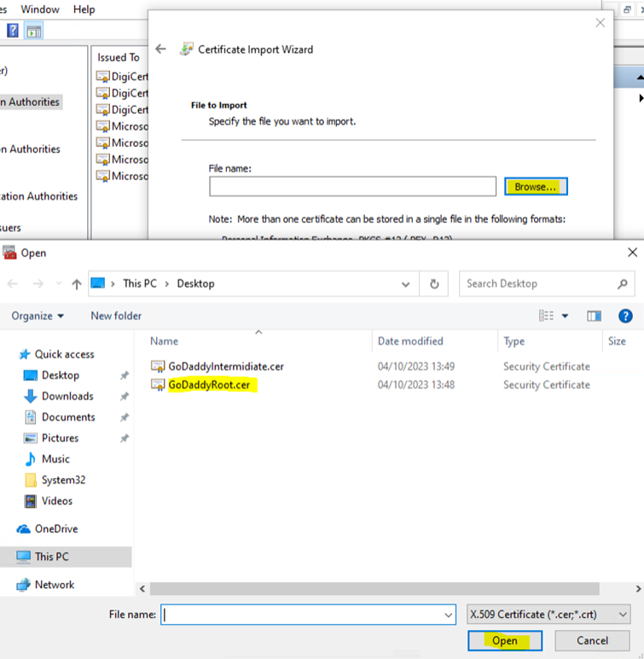Toggle the preview pane icon
This screenshot has width=644, height=659.
click(x=594, y=316)
